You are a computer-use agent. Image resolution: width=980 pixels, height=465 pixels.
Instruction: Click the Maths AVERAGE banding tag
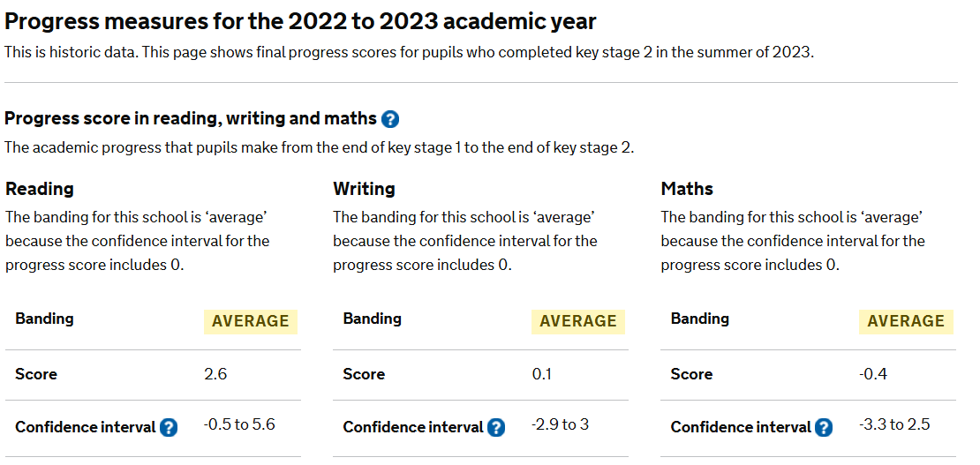(x=906, y=322)
